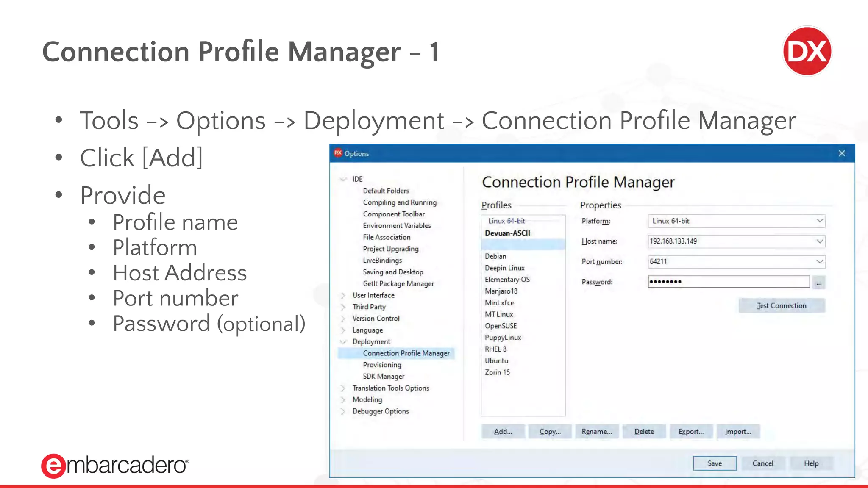Screen dimensions: 868x488
Task: Select the Manjaro18 profile
Action: pos(501,291)
